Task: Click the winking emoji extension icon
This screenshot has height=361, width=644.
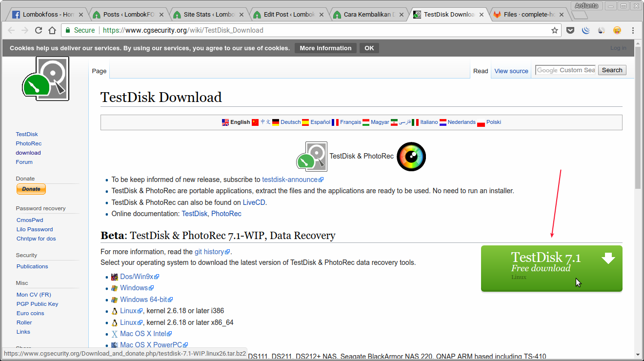Action: (617, 30)
